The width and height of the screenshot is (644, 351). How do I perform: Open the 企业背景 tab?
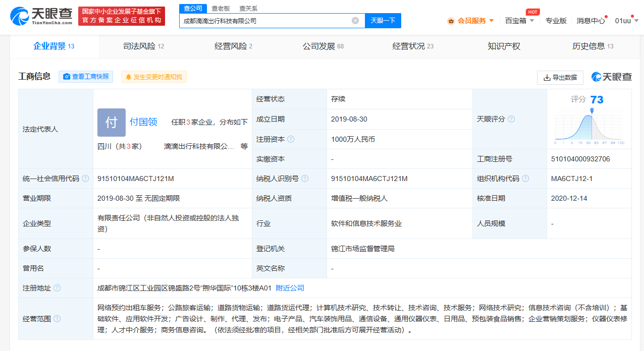[54, 46]
